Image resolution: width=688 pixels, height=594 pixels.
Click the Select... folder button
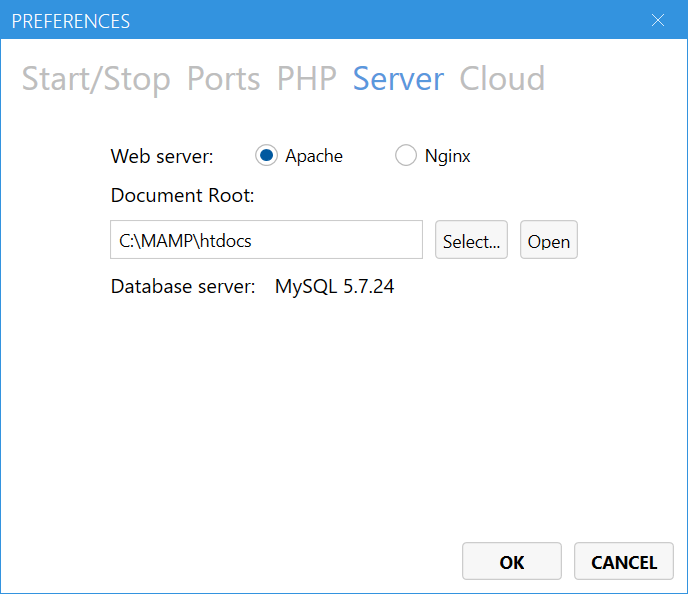471,240
